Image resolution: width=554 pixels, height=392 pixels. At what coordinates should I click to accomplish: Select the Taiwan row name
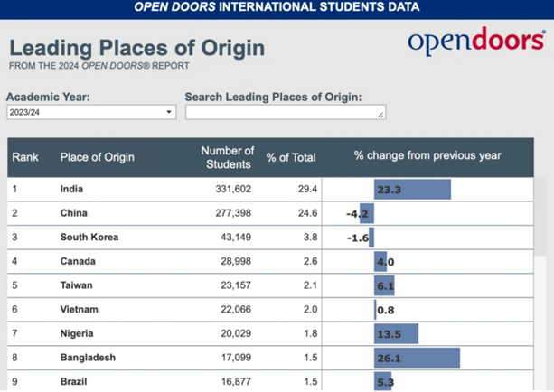[x=76, y=285]
